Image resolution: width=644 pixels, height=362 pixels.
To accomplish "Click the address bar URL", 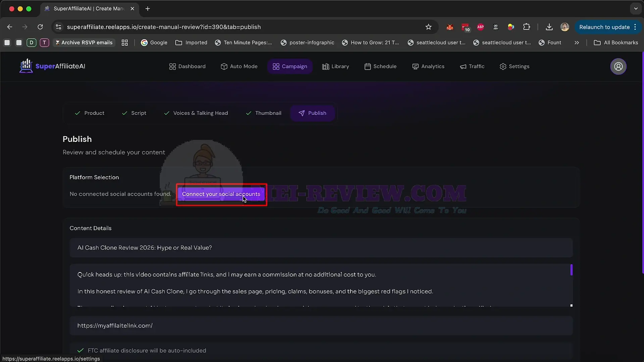I will 164,27.
